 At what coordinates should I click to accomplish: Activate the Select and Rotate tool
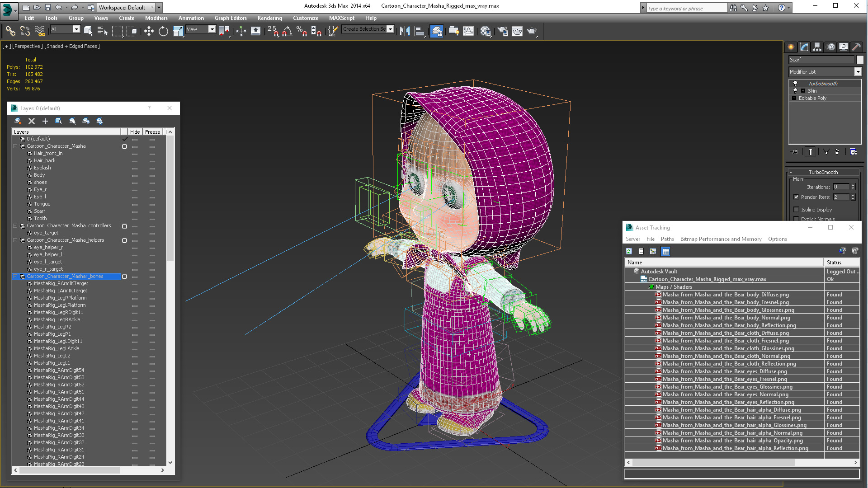click(163, 31)
